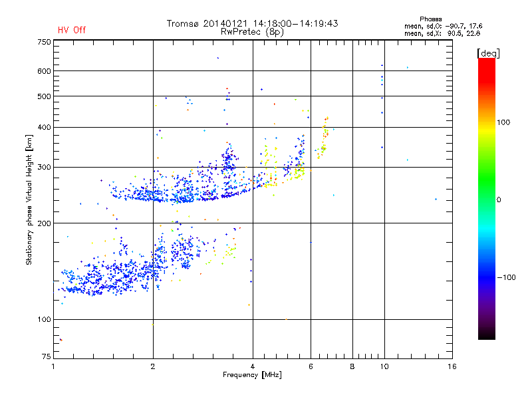
Task: Click the "500" height tick label
Action: tap(44, 96)
